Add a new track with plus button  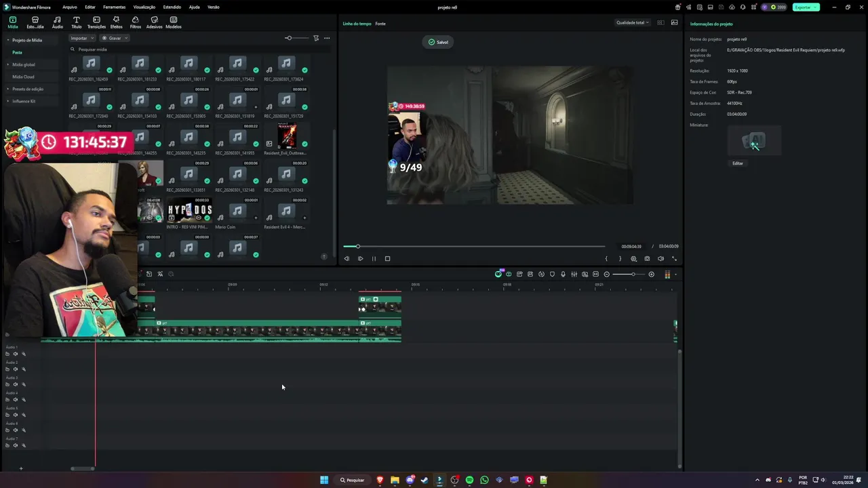click(x=20, y=468)
